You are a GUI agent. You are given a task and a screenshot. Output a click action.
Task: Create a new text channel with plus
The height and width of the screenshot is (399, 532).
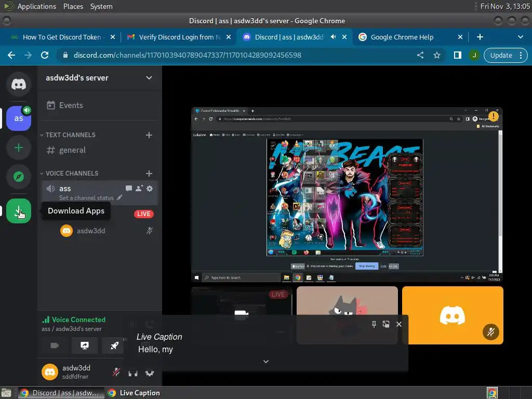tap(149, 135)
